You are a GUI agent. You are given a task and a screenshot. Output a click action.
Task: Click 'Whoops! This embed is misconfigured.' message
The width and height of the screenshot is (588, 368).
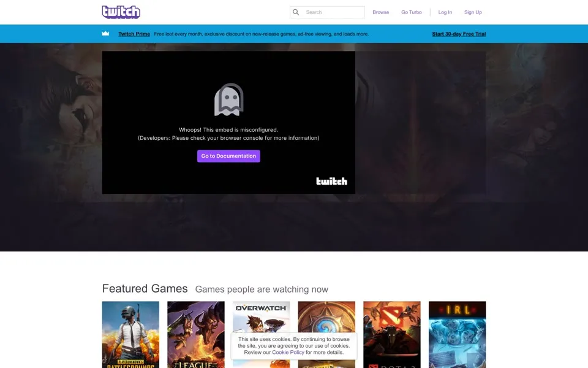[228, 130]
